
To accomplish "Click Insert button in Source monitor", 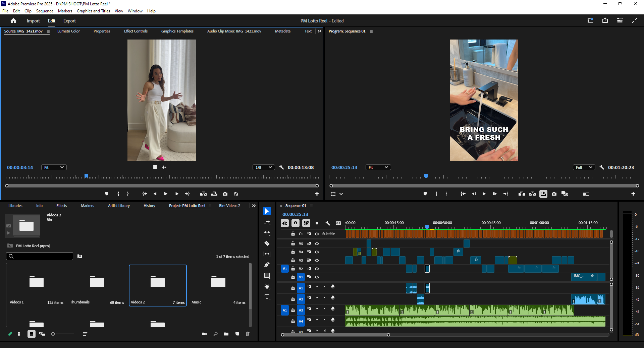I will click(203, 194).
